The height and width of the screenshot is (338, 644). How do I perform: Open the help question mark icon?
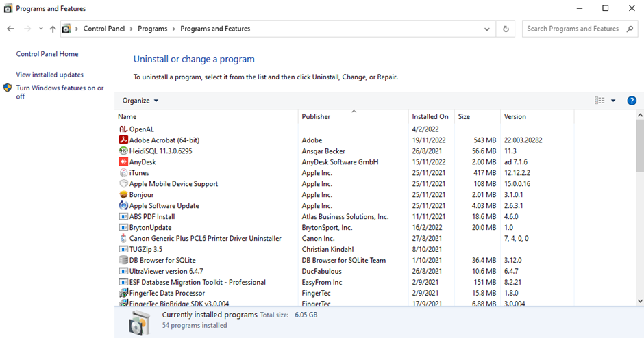pyautogui.click(x=632, y=101)
